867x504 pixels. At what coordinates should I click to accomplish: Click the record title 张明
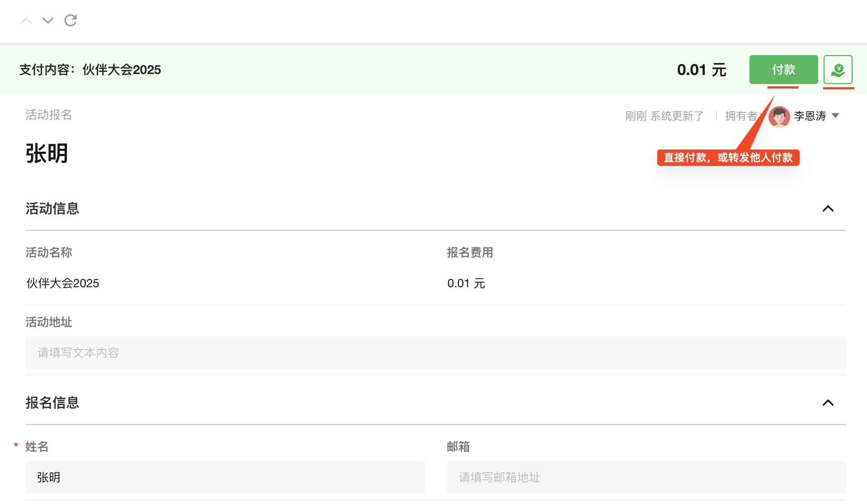point(47,154)
